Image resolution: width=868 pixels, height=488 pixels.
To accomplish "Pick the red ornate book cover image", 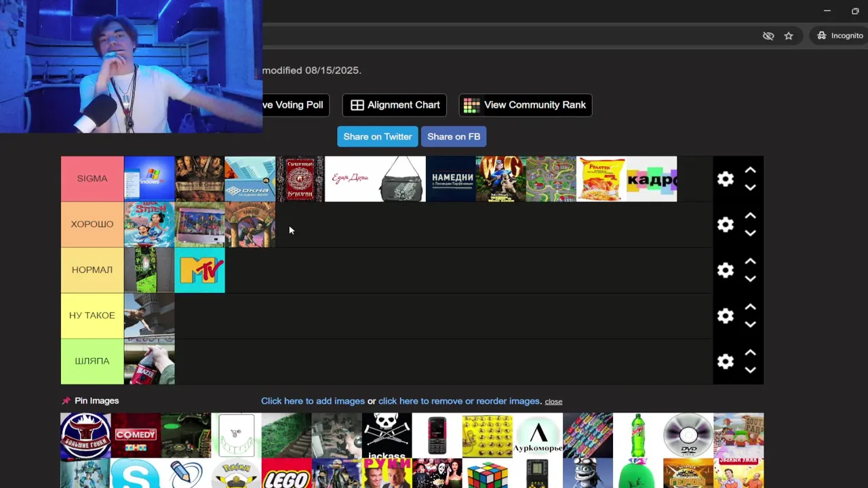I will point(300,179).
